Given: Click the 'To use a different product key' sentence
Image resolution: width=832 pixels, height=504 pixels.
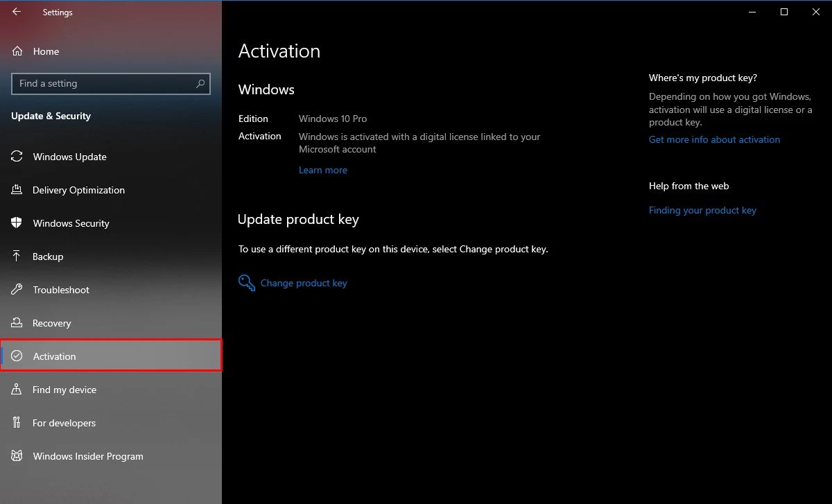Looking at the screenshot, I should click(x=393, y=249).
